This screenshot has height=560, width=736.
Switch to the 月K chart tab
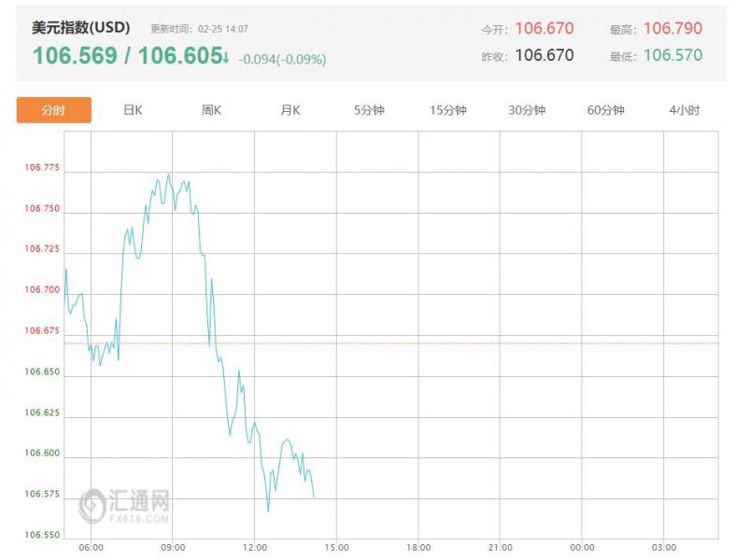(290, 110)
